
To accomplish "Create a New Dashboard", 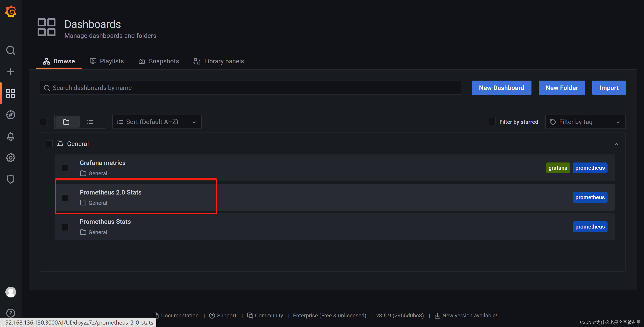I will click(x=502, y=88).
